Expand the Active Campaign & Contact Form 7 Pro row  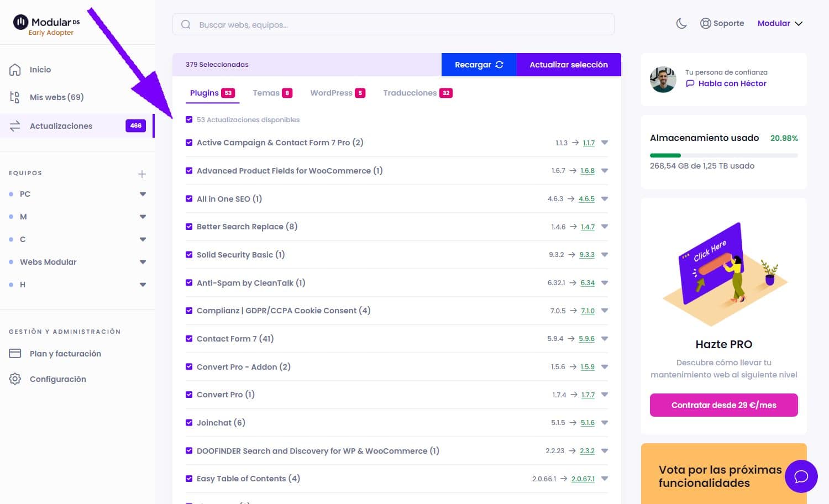click(x=605, y=143)
